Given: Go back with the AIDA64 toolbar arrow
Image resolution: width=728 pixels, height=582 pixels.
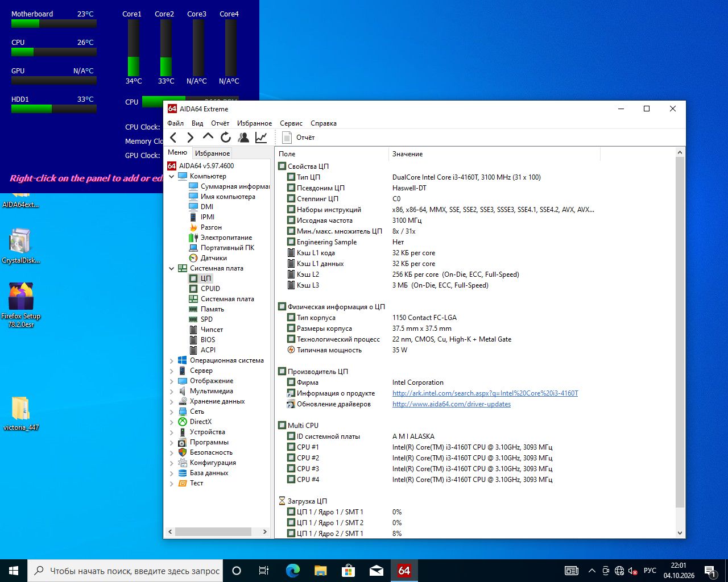Looking at the screenshot, I should pyautogui.click(x=173, y=138).
